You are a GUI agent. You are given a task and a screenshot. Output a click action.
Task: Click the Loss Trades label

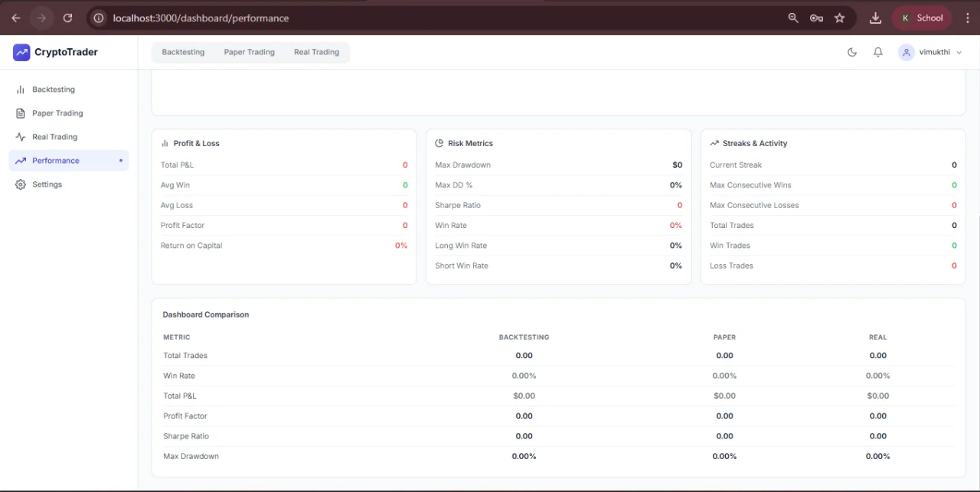click(731, 266)
